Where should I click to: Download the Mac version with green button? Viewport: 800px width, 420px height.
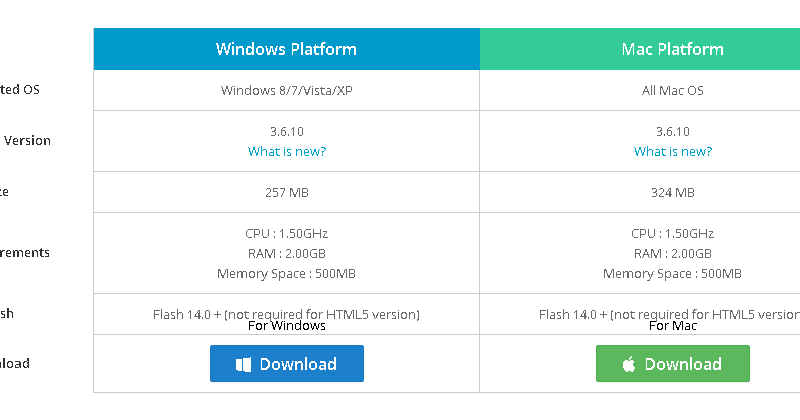(673, 364)
